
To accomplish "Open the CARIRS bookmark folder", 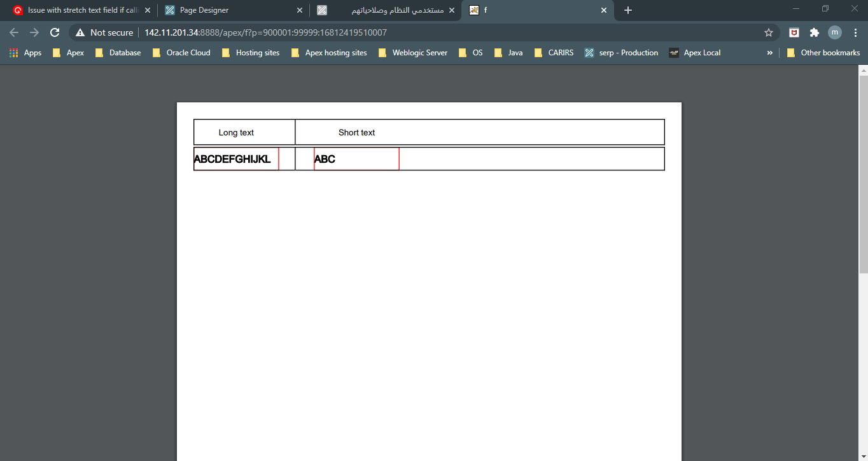I will pos(554,53).
